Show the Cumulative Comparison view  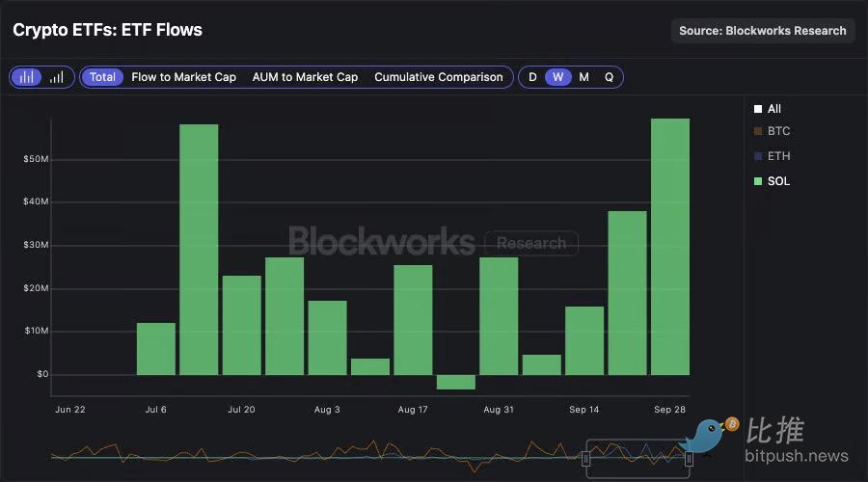(439, 77)
